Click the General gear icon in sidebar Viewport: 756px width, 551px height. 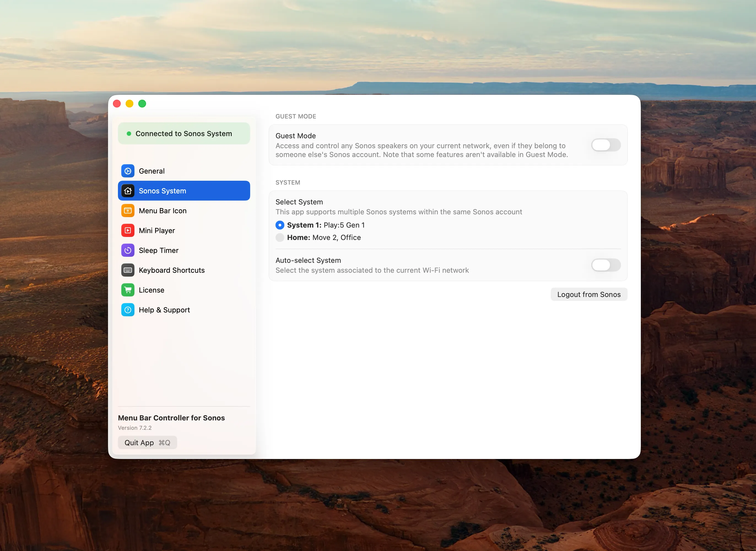tap(128, 171)
